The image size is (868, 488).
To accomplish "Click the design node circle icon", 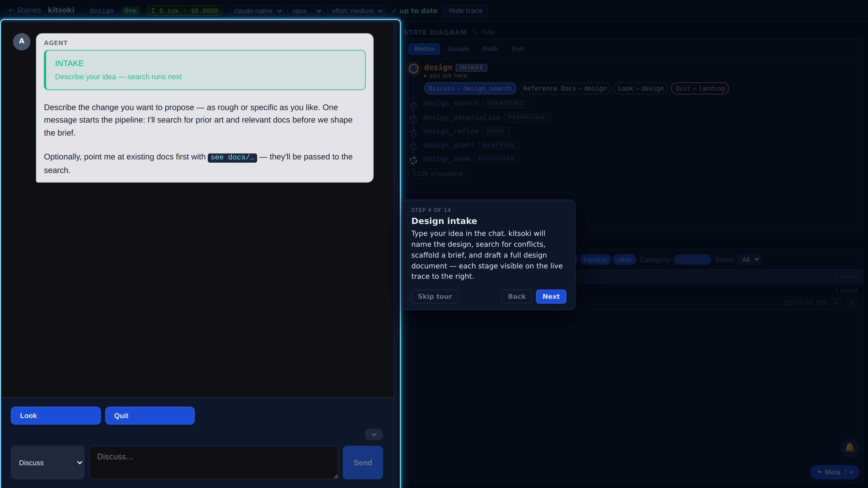I will tap(413, 68).
